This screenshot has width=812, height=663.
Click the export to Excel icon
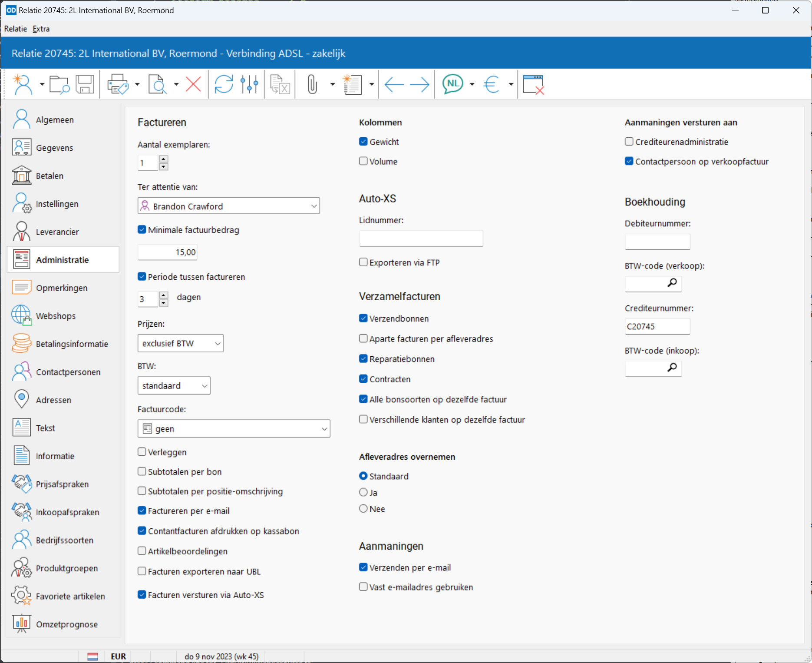pyautogui.click(x=280, y=84)
